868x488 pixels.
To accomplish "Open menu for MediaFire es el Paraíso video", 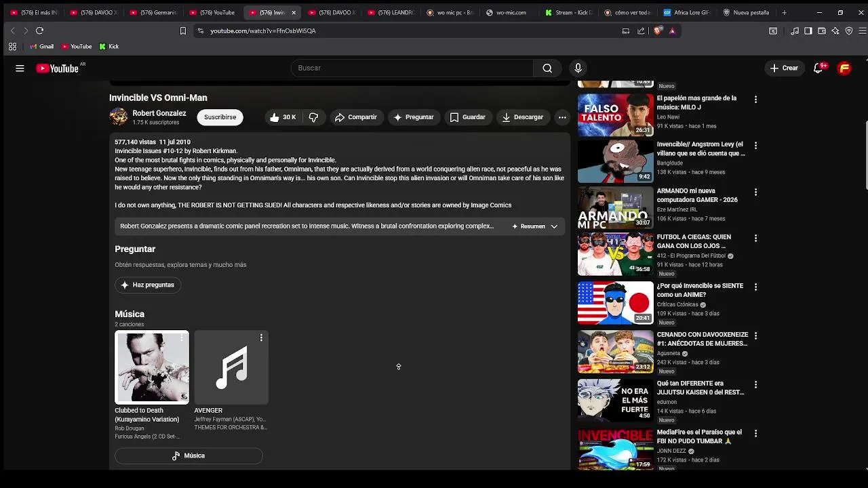I will pyautogui.click(x=755, y=433).
